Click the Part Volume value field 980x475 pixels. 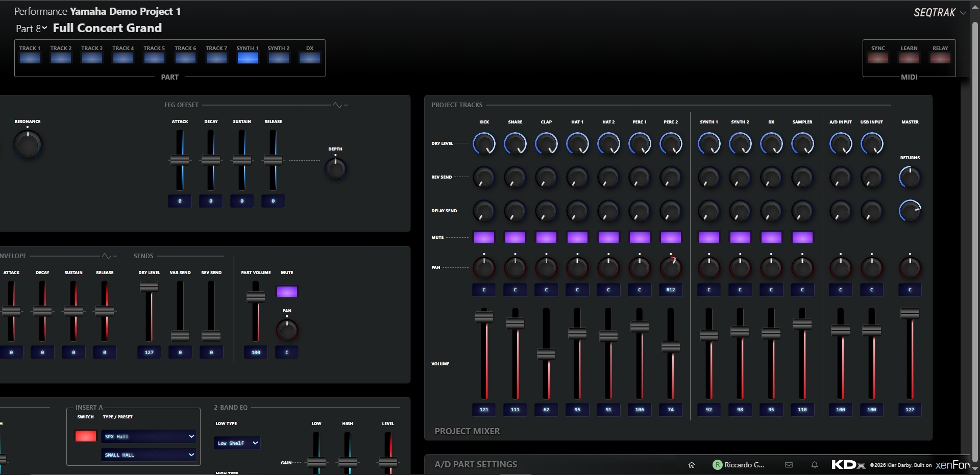[256, 353]
